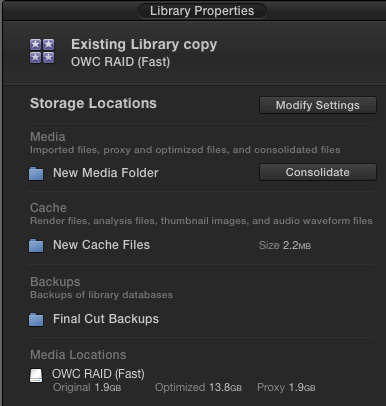This screenshot has width=386, height=406.
Task: Select the purple star library icon
Action: [x=42, y=51]
